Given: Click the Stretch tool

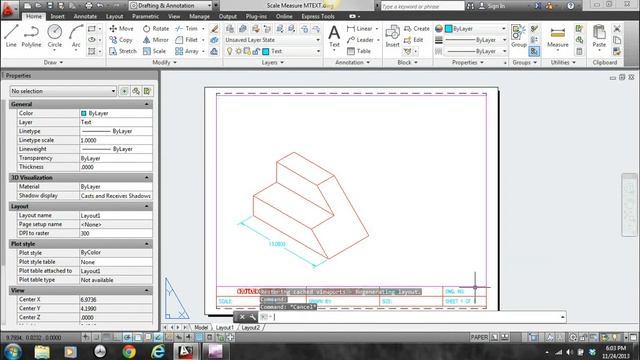Looking at the screenshot, I should click(x=123, y=51).
